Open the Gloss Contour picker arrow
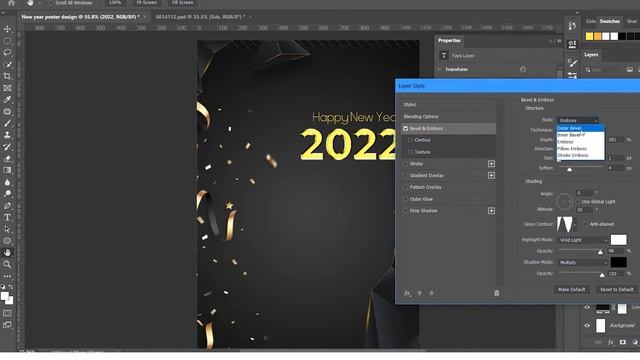Image resolution: width=640 pixels, height=360 pixels. pos(575,224)
